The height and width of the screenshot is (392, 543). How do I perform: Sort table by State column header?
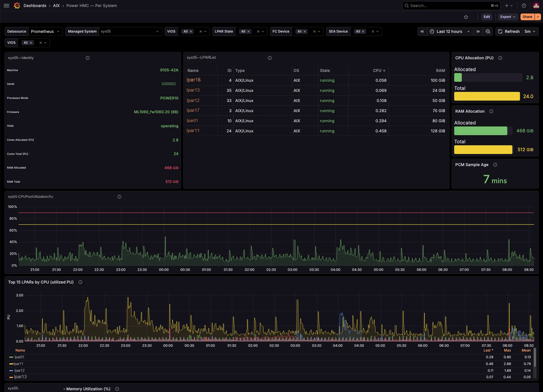[x=325, y=71]
